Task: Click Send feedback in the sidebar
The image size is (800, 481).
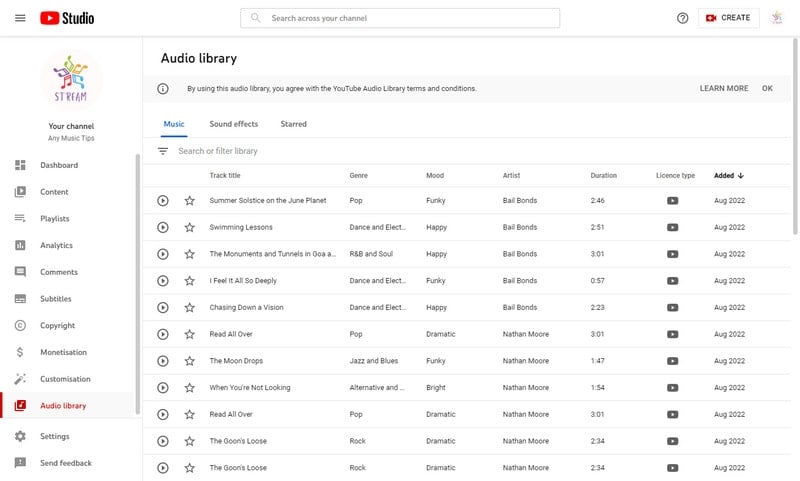Action: [66, 463]
